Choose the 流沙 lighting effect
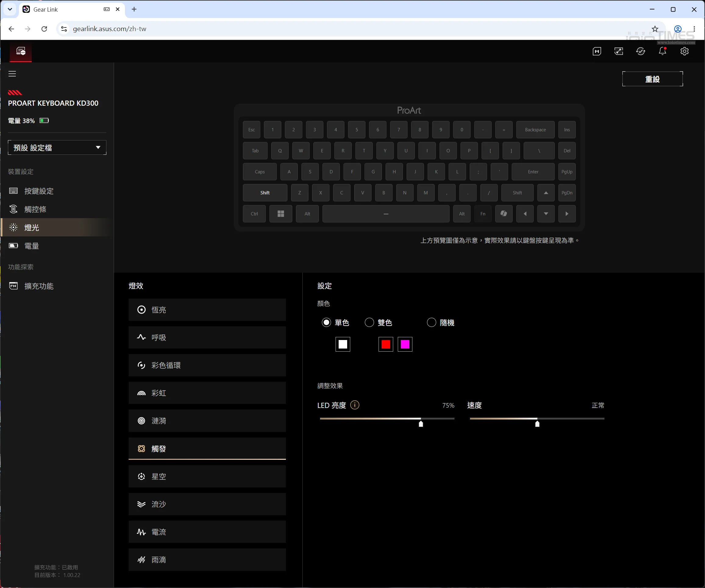Viewport: 705px width, 588px height. click(x=207, y=504)
